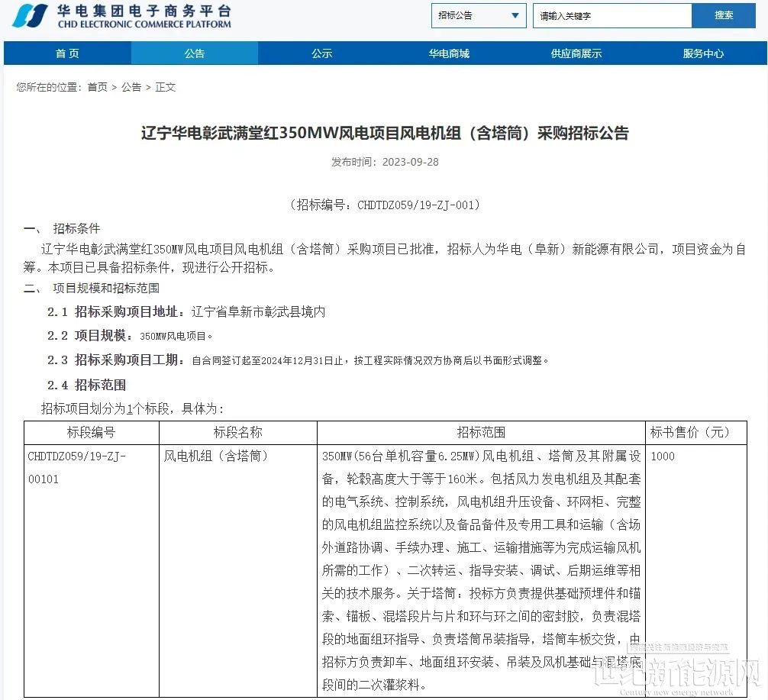Click the 2.1 招标采购项目地址 line
The image size is (768, 700).
pyautogui.click(x=186, y=311)
